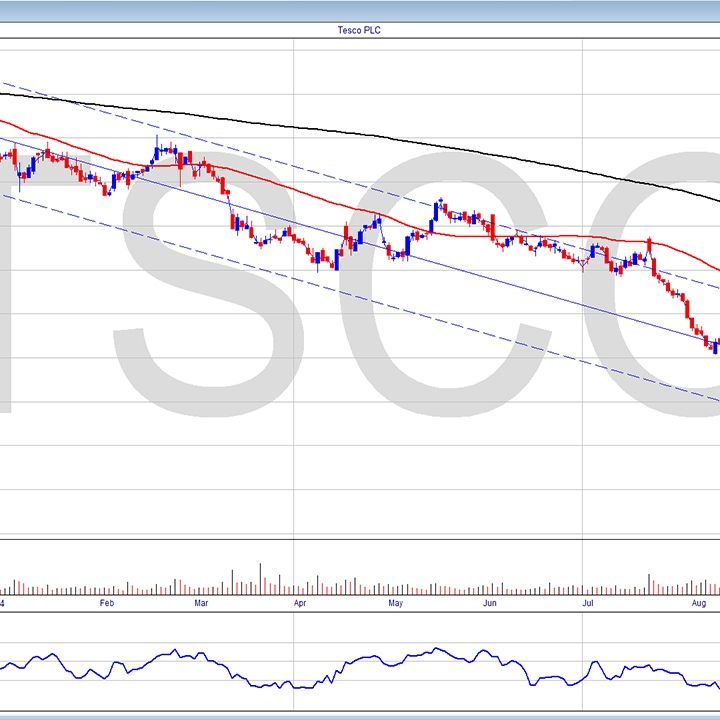Click the May date axis label
The width and height of the screenshot is (720, 720).
point(395,604)
